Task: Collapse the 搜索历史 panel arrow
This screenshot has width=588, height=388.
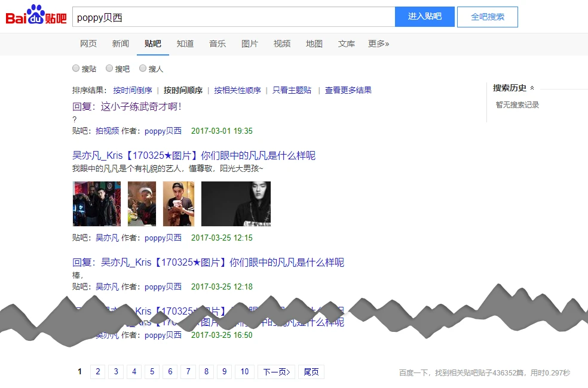Action: [x=532, y=88]
